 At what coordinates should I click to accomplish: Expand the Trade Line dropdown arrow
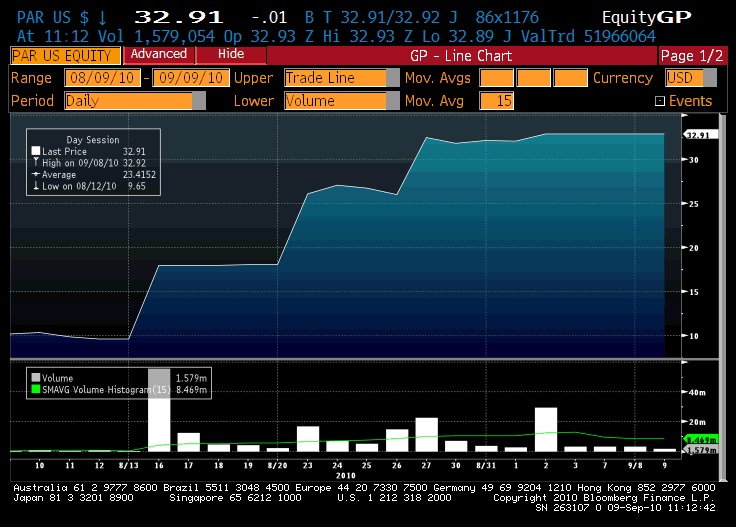click(392, 78)
